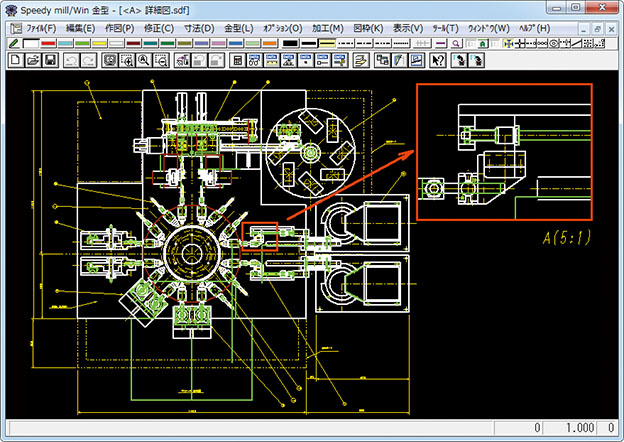Open a file with the folder icon
This screenshot has height=442, width=624.
[32, 61]
